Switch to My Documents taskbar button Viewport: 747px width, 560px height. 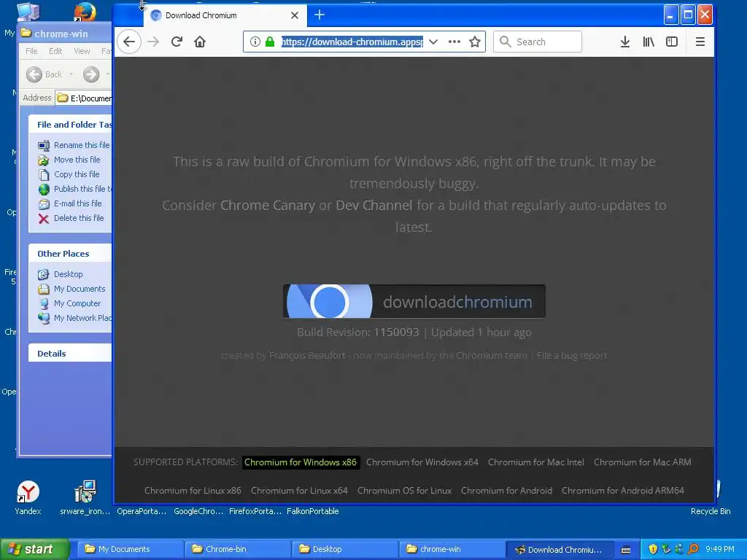pos(131,550)
